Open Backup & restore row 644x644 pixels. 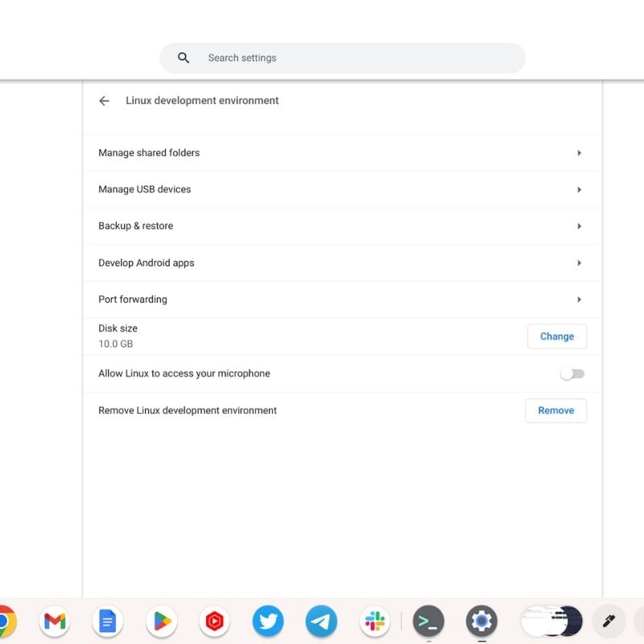(x=342, y=226)
